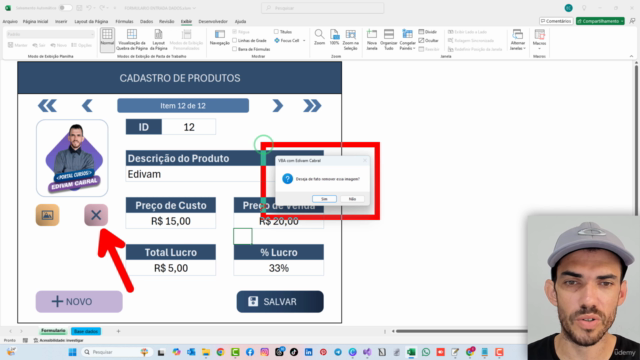Viewport: 640px width, 360px height.
Task: Click the Undo icon
Action: (x=89, y=8)
